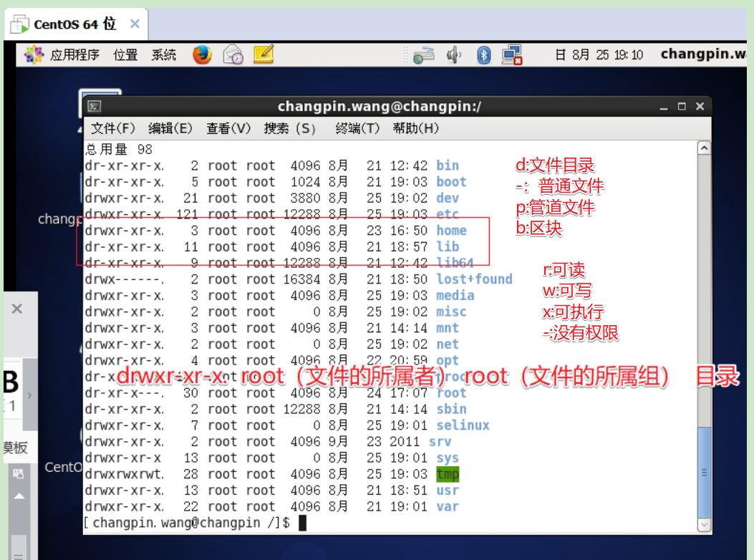The height and width of the screenshot is (560, 754).
Task: Click the terminal prompt cursor block
Action: point(302,523)
